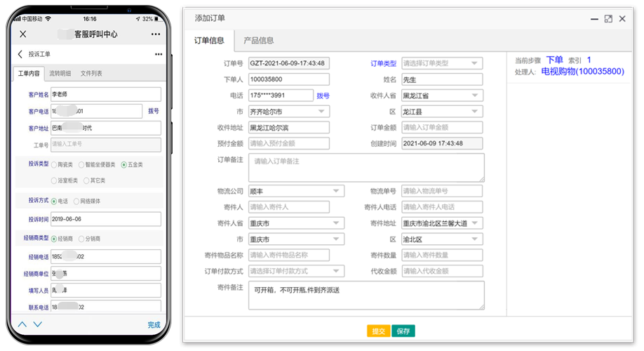This screenshot has width=644, height=351.
Task: Open the 流转明细 tab on mobile
Action: [60, 73]
